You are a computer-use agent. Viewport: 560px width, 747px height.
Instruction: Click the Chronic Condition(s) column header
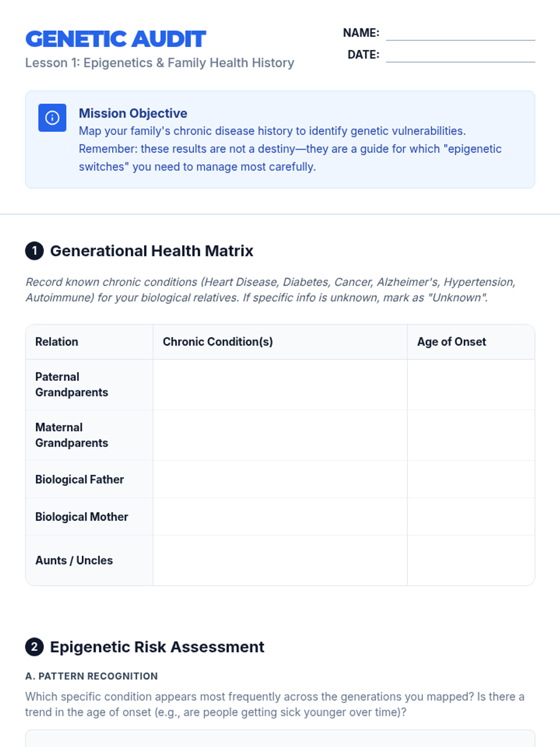pos(218,342)
